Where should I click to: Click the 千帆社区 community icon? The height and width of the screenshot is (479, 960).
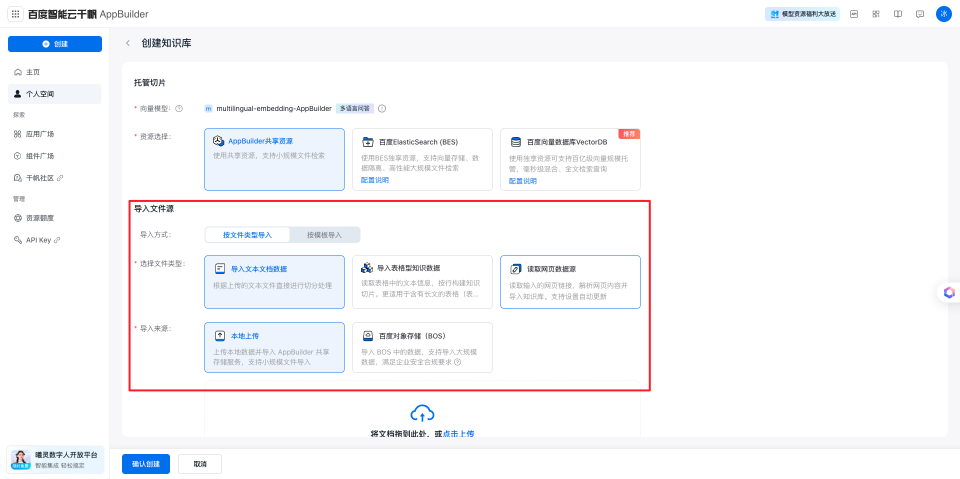point(17,178)
